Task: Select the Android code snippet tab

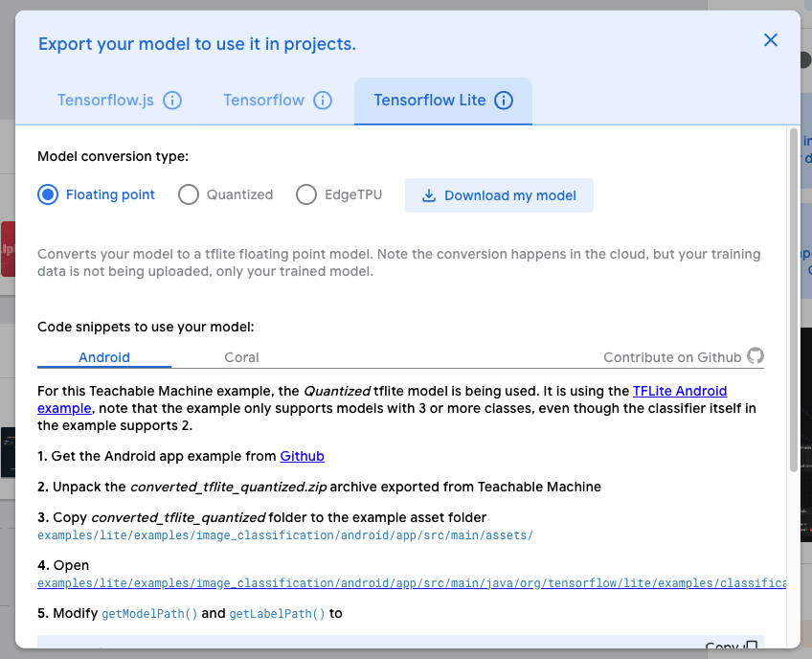Action: coord(103,357)
